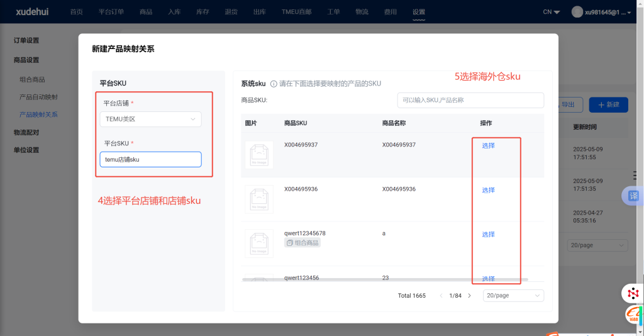Click 选择 for SKU X004695937
644x336 pixels.
(x=488, y=146)
